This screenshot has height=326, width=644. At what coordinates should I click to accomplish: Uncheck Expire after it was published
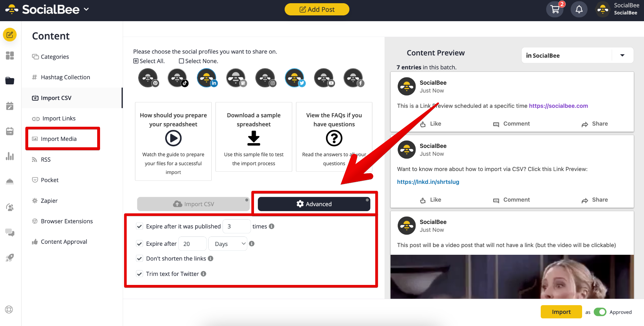(140, 227)
